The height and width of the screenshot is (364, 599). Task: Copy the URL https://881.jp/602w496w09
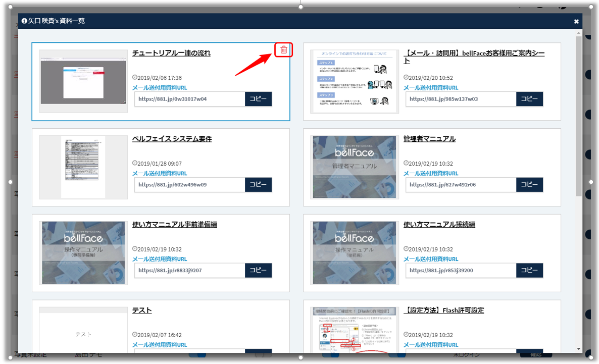(258, 184)
